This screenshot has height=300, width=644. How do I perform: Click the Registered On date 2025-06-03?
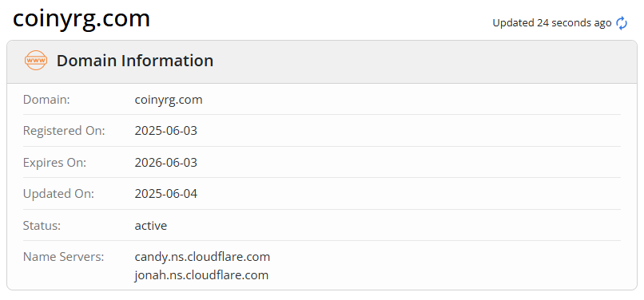click(x=166, y=131)
